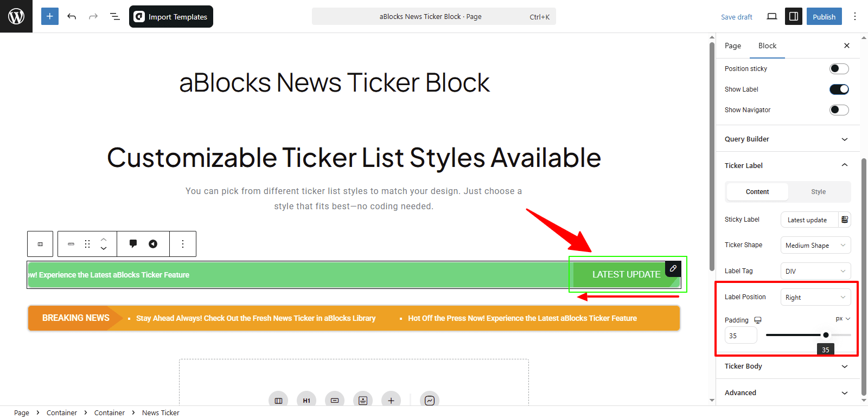Click Save draft
868x419 pixels.
click(736, 17)
